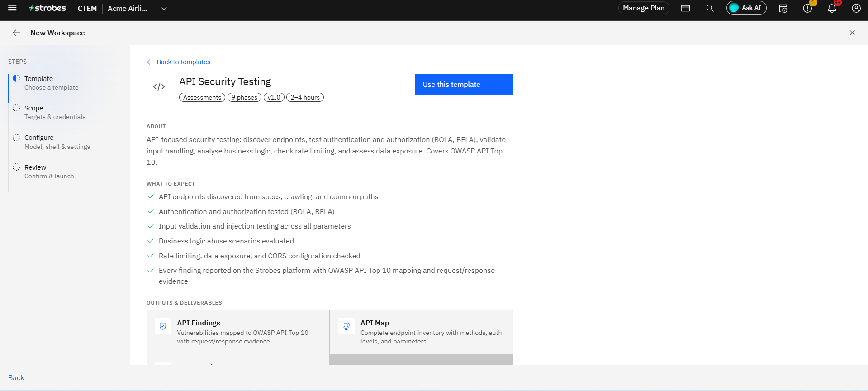
Task: Click Use this template button
Action: pyautogui.click(x=464, y=85)
